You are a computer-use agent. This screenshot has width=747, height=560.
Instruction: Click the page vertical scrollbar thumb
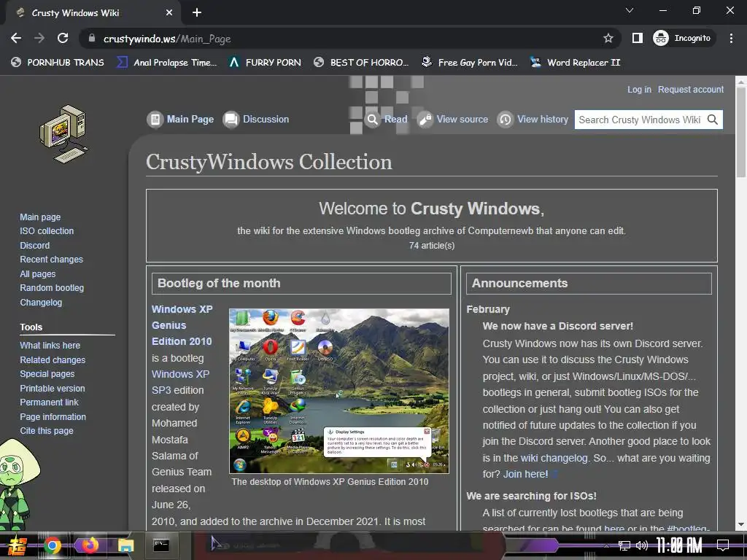pyautogui.click(x=741, y=133)
